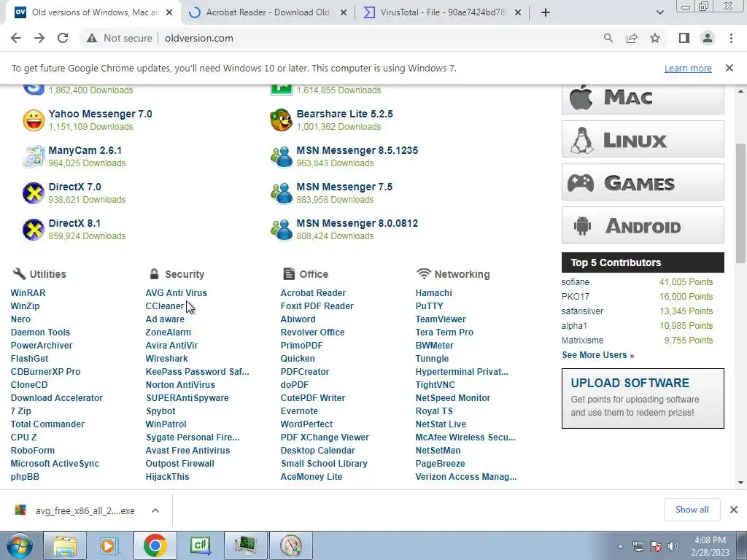The width and height of the screenshot is (747, 560).
Task: Open the Chrome profile avatar
Action: point(708,38)
